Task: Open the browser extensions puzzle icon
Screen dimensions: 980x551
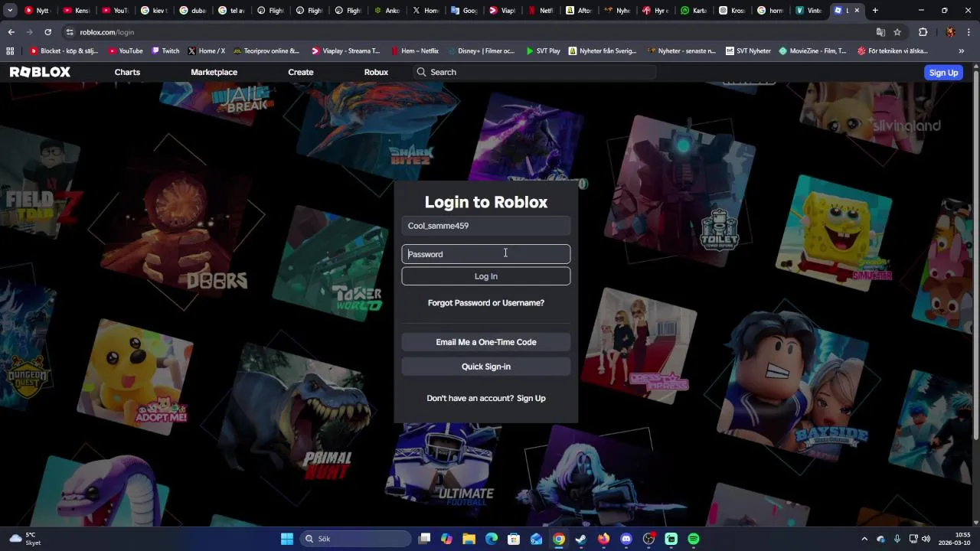Action: [923, 32]
